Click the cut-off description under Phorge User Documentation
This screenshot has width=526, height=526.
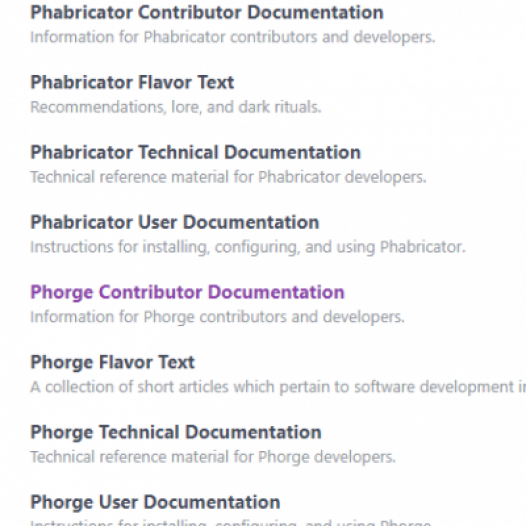pyautogui.click(x=231, y=523)
